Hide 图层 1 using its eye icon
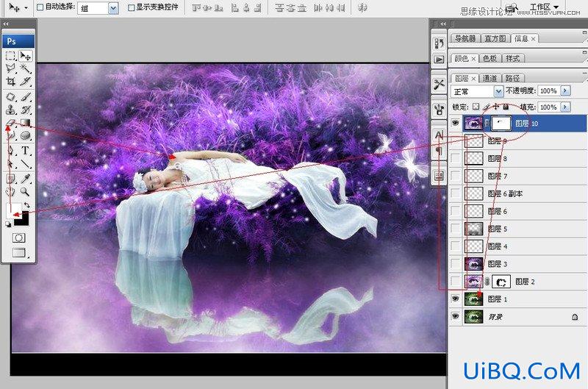The image size is (588, 389). [455, 299]
